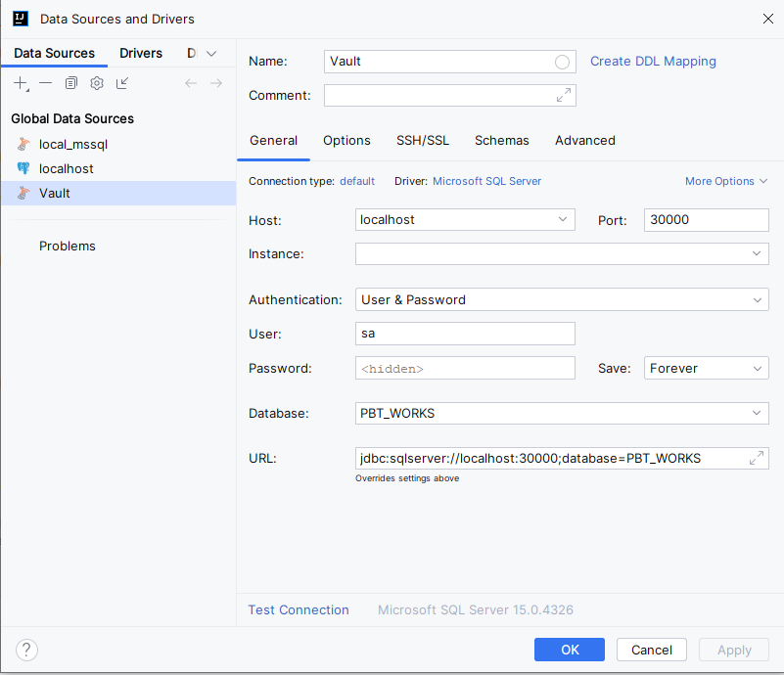Select Vault data source

pyautogui.click(x=118, y=193)
